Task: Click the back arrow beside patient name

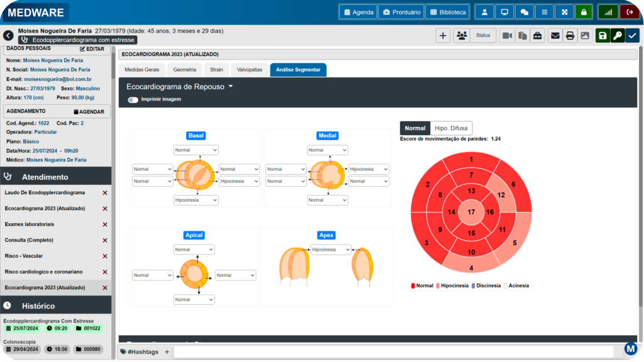Action: point(8,36)
